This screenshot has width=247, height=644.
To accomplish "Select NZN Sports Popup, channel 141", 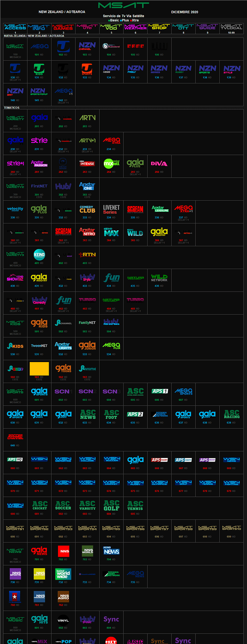I will pos(39,92).
